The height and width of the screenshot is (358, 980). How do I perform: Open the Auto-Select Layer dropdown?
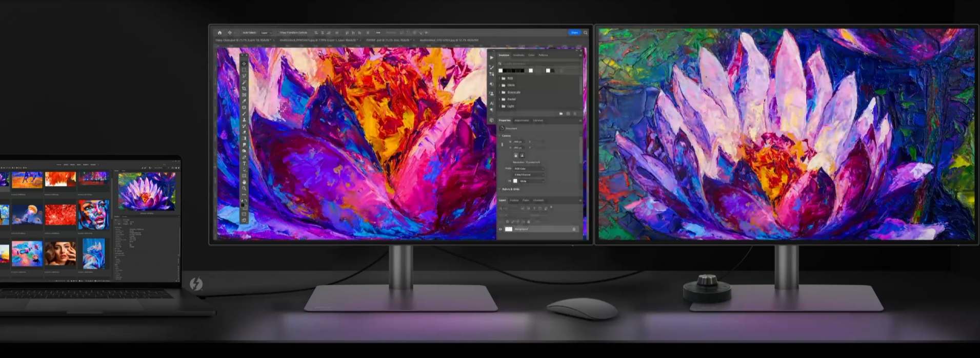pos(266,33)
